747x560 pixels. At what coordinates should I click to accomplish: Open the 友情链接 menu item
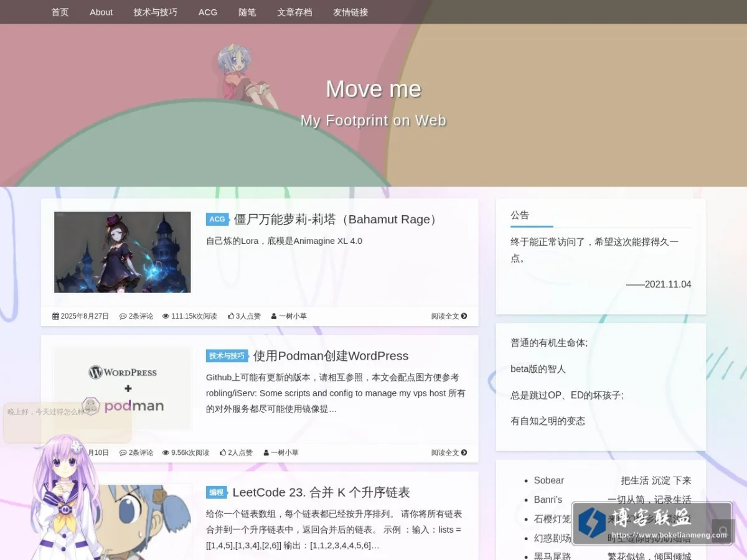coord(350,12)
